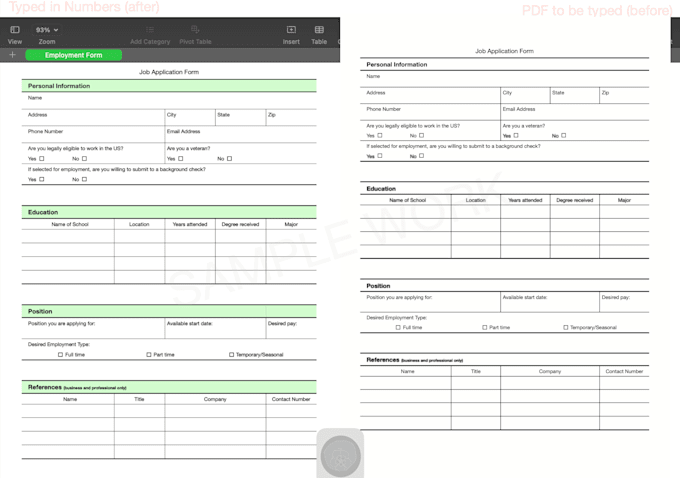Check Yes for legally eligible in Numbers sheet
Viewport: 680px width, 478px height.
point(42,159)
